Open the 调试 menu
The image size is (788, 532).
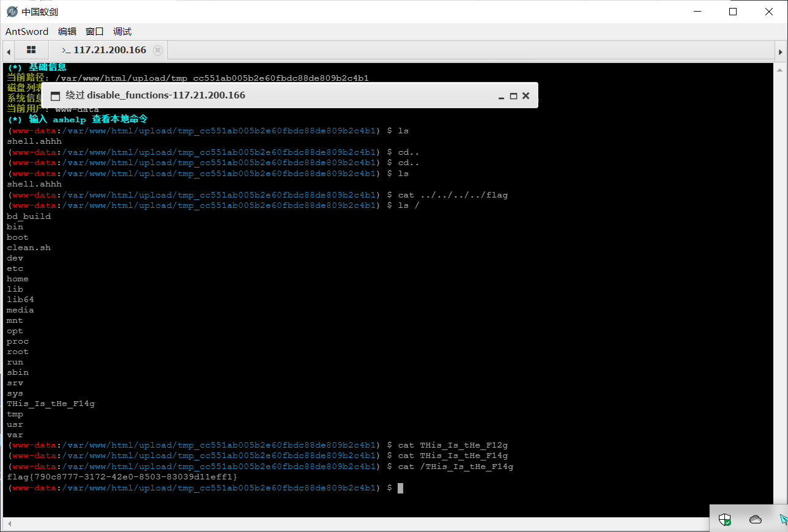coord(122,32)
